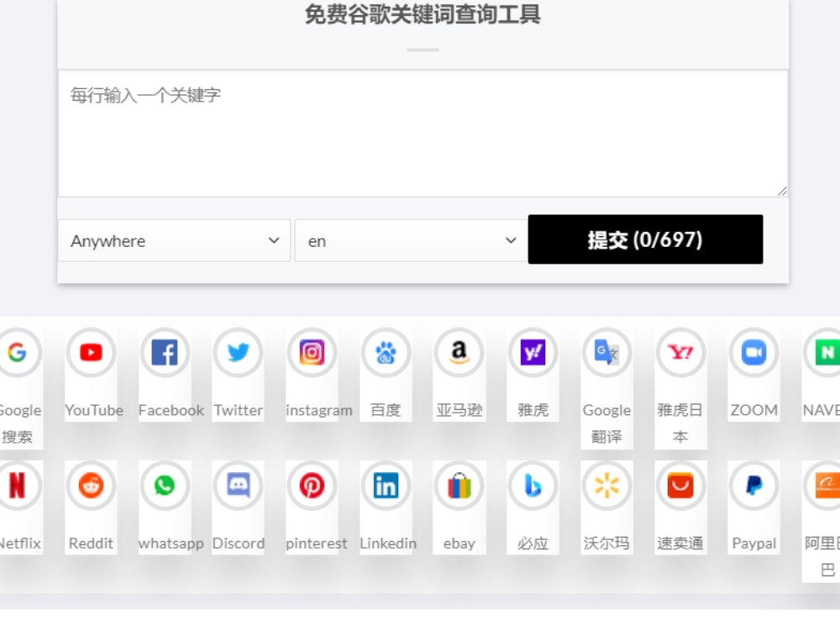This screenshot has width=840, height=630.
Task: Open the Walmart spark icon
Action: pos(606,486)
